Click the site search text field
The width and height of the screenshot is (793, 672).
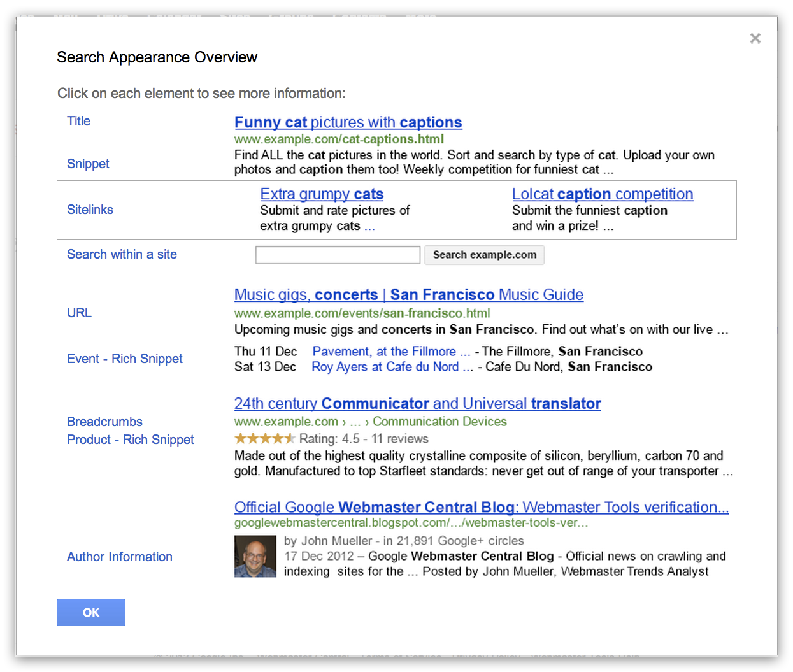[338, 255]
